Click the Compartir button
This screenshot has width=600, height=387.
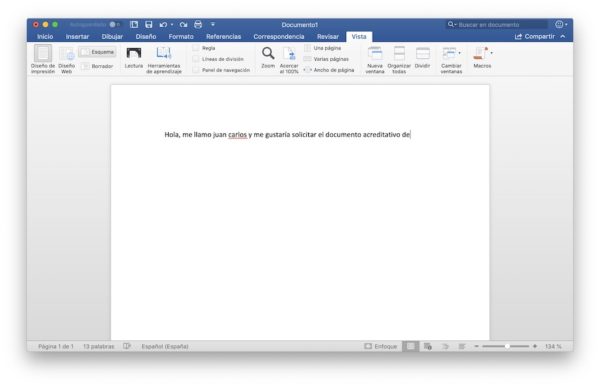(535, 36)
